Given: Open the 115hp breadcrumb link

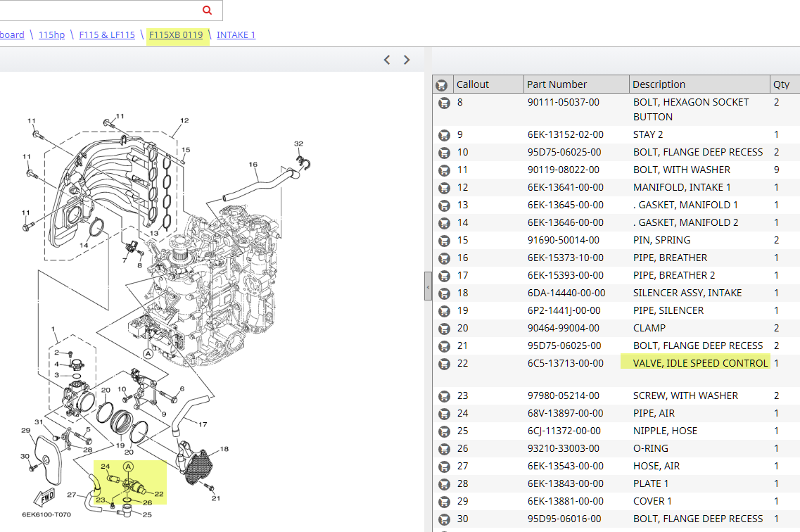Looking at the screenshot, I should (51, 34).
